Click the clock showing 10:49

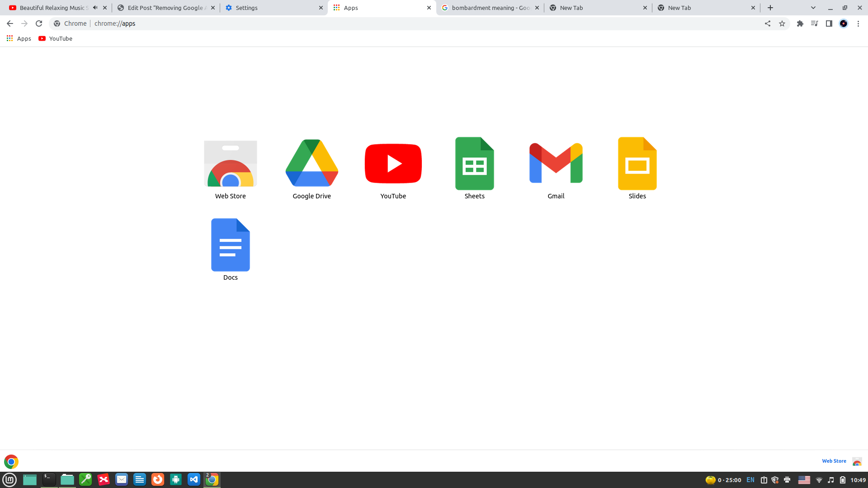(x=858, y=480)
